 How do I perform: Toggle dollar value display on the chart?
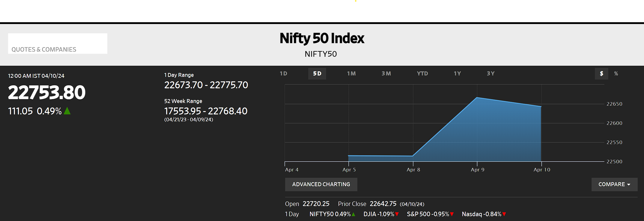pyautogui.click(x=601, y=73)
